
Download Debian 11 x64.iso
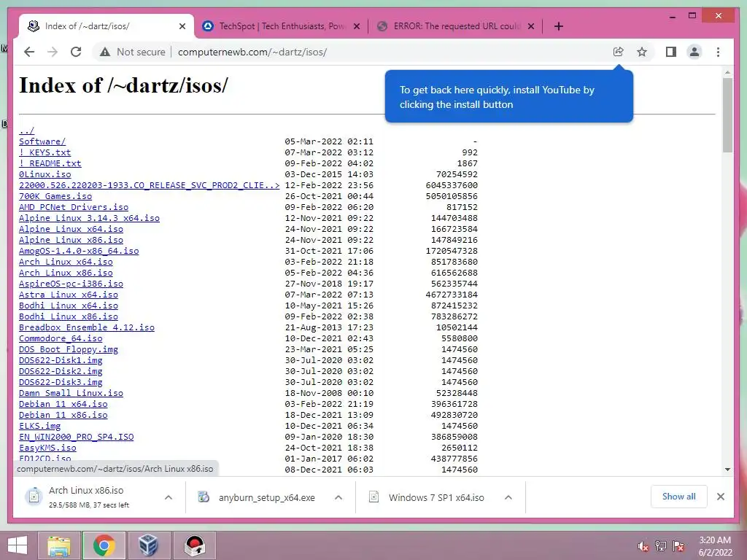pyautogui.click(x=63, y=404)
